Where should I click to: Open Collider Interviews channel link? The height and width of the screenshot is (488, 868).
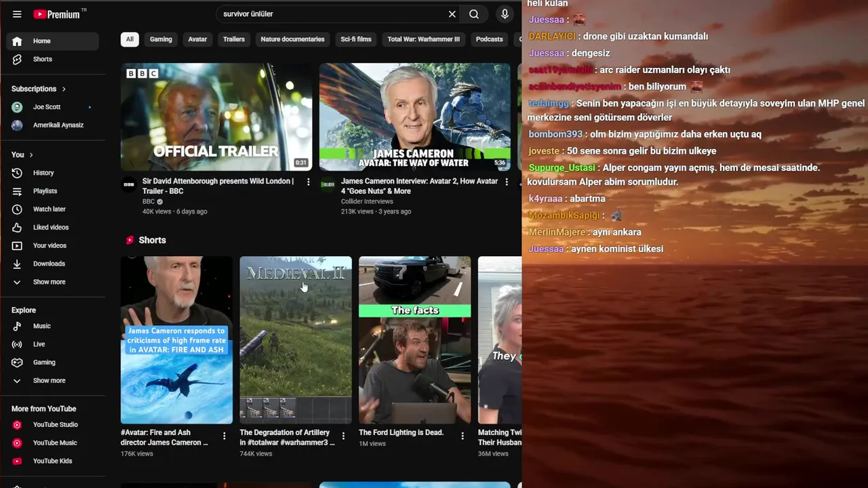point(367,201)
